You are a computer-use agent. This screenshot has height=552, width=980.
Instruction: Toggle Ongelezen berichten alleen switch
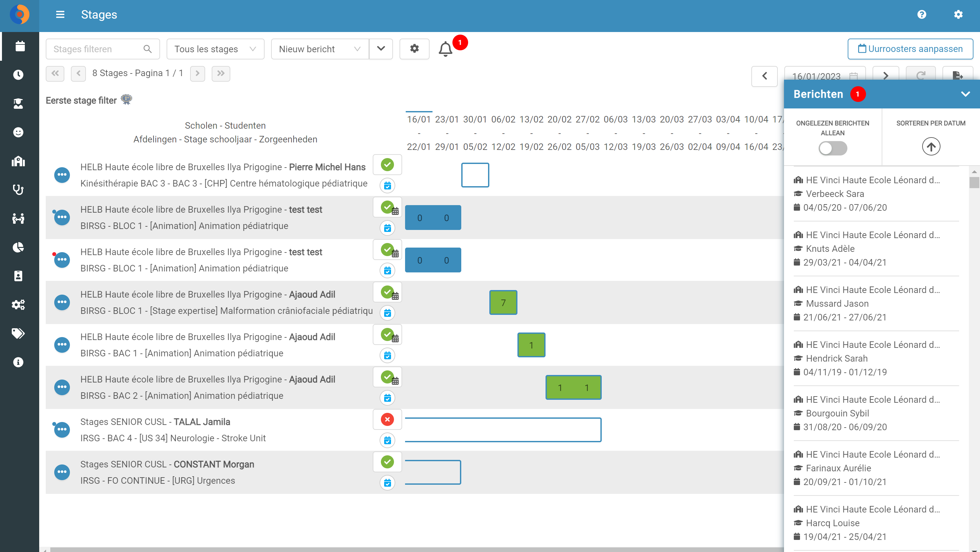coord(832,148)
